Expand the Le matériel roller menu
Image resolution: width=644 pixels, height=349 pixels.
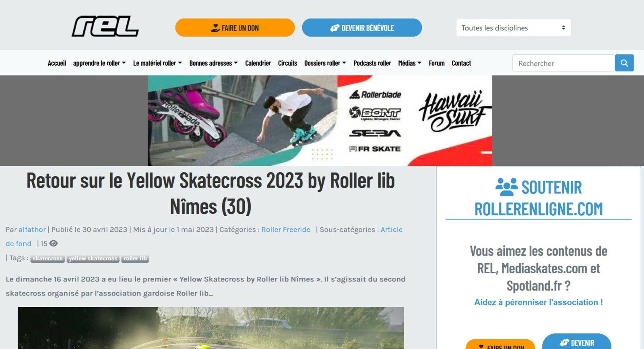[x=157, y=63]
